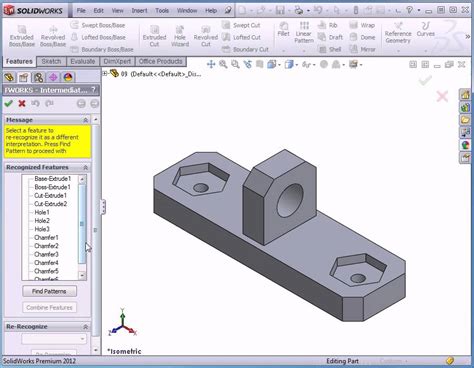Switch to the Office Products tab

point(161,61)
